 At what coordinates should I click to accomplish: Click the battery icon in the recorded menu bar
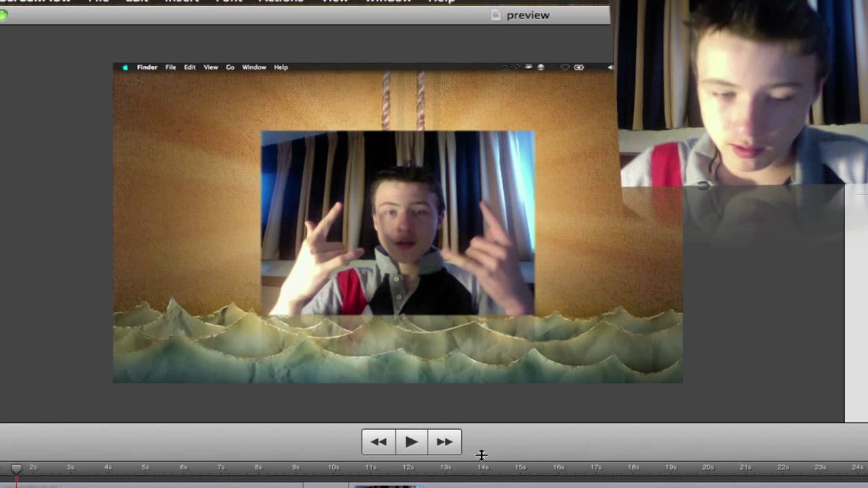pos(578,67)
